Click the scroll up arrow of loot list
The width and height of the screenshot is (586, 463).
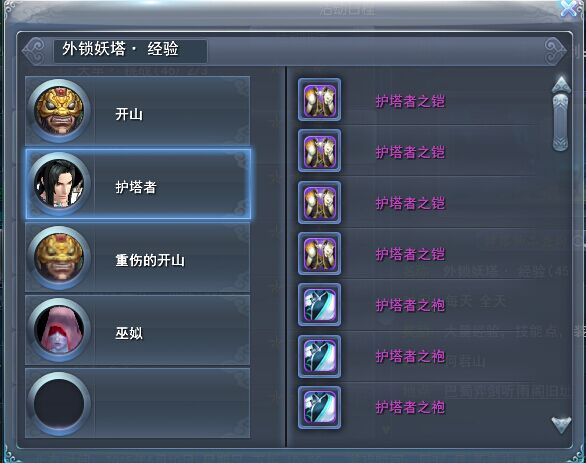(561, 84)
